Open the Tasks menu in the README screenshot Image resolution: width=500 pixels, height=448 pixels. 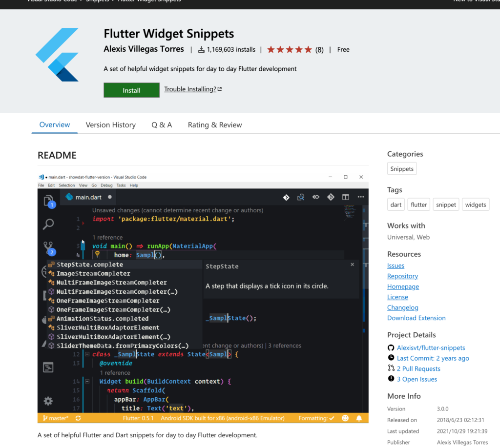[121, 185]
